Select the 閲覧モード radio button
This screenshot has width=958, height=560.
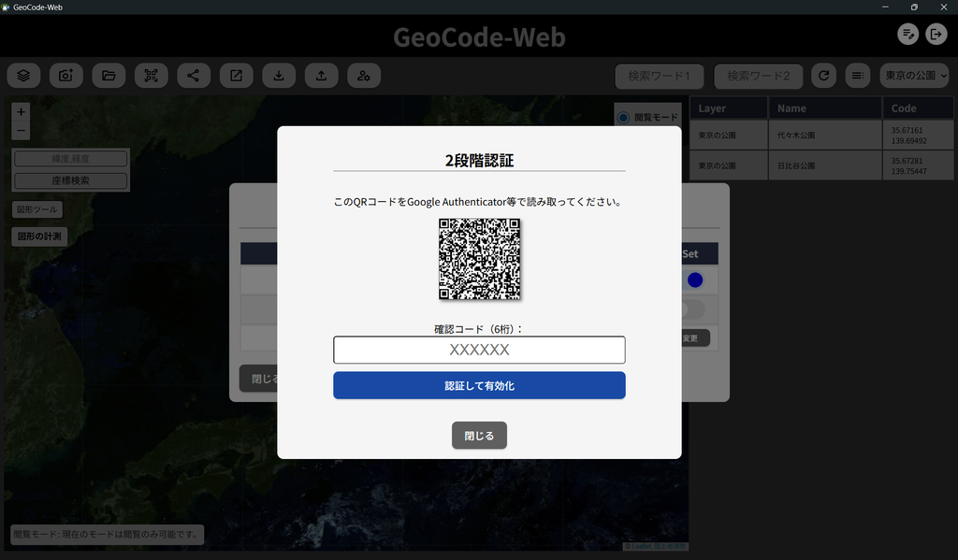pos(623,117)
